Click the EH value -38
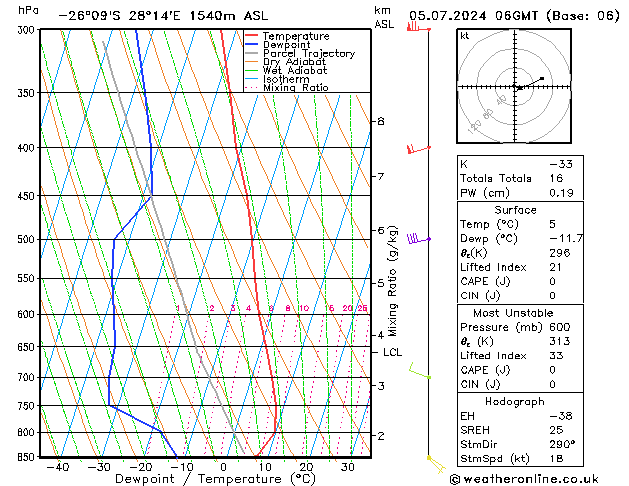629x486 pixels. click(561, 416)
